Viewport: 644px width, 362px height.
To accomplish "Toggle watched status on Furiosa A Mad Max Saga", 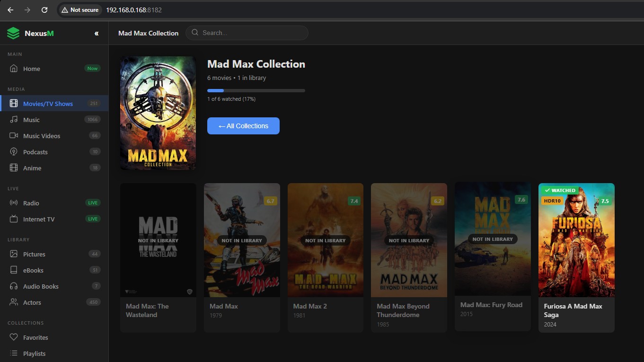I will (561, 190).
